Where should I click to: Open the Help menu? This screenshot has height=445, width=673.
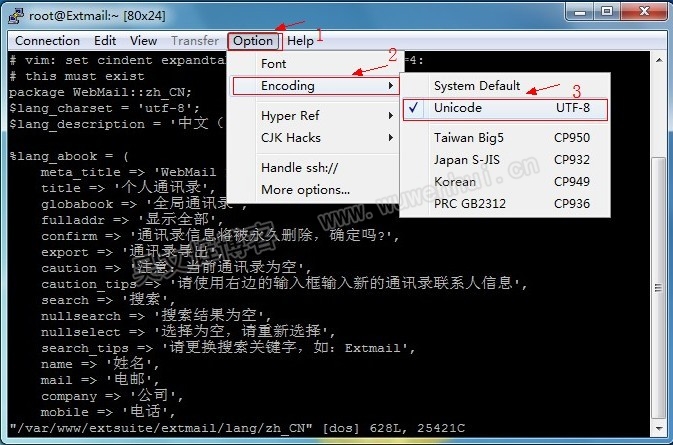click(x=300, y=41)
